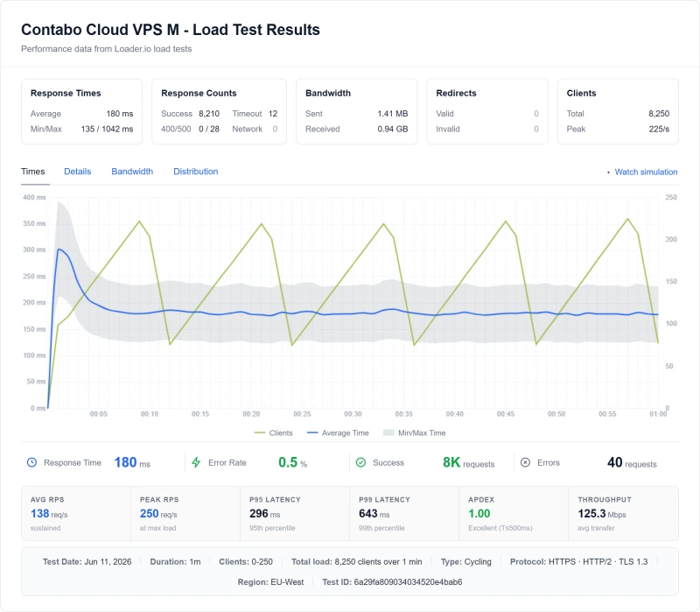Click the clock icon beside Response Time
700x612 pixels.
tap(31, 462)
